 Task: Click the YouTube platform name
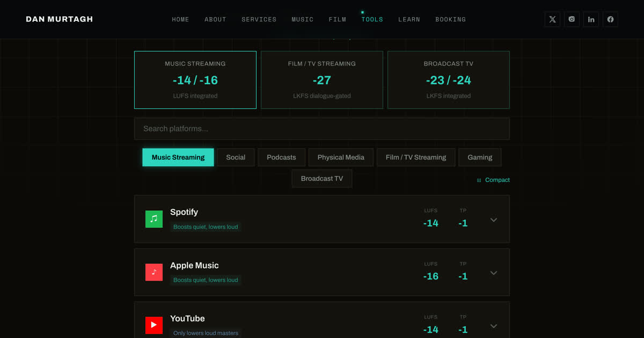tap(187, 318)
